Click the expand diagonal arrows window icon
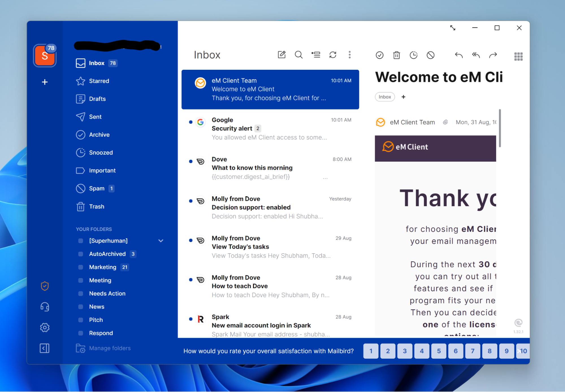The width and height of the screenshot is (565, 392). point(453,28)
